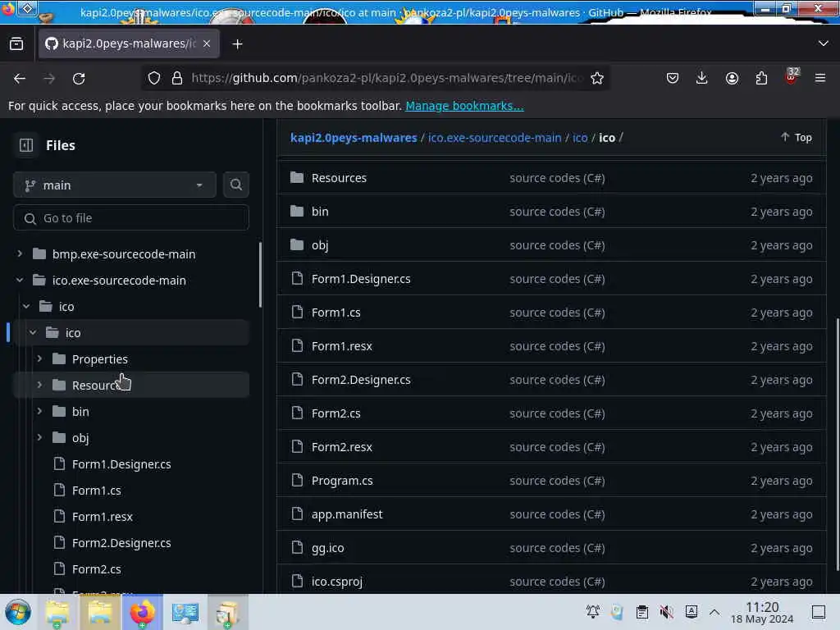Open the Firefox hamburger application menu
The height and width of the screenshot is (630, 840).
(820, 78)
